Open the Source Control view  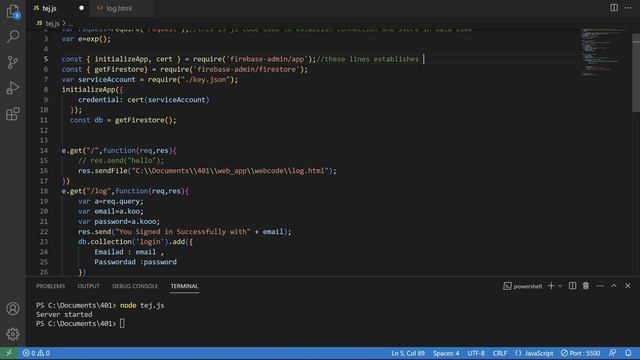(13, 62)
